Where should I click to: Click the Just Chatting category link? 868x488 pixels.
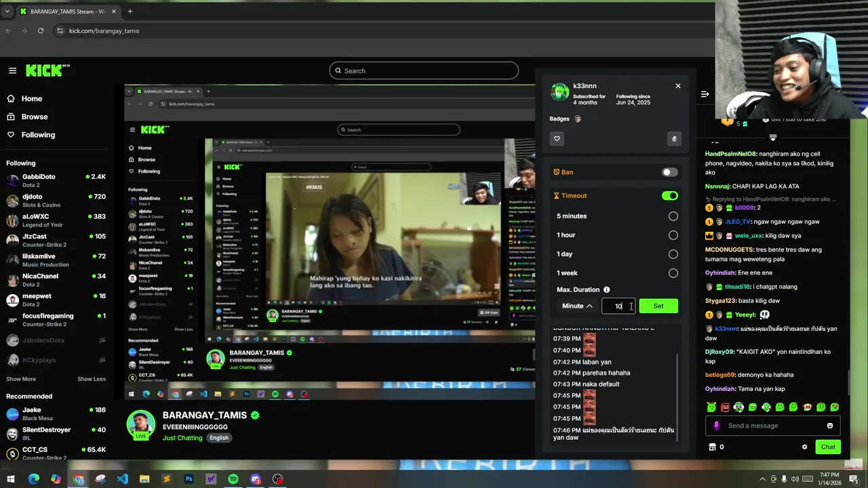point(182,438)
